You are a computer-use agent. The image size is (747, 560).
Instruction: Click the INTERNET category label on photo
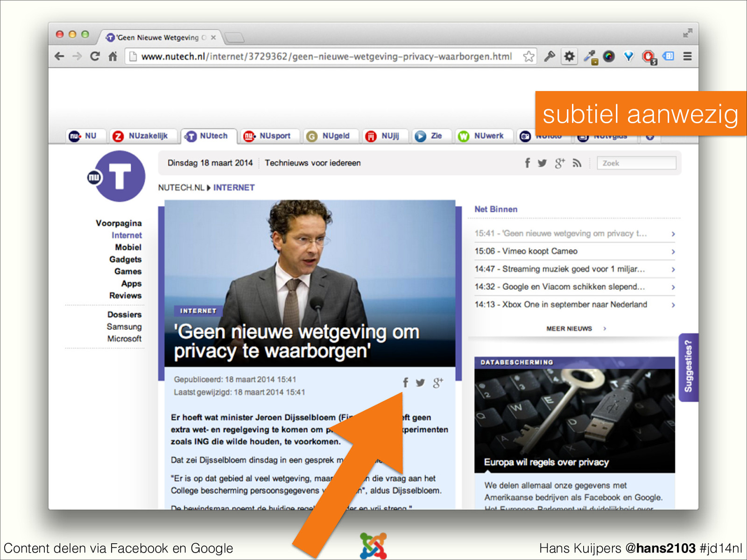[198, 311]
